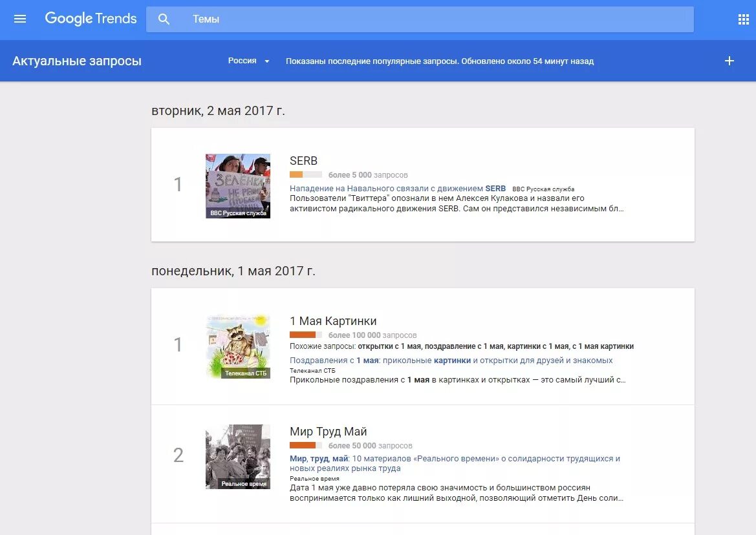Click более 50 000 запросов text

click(371, 446)
